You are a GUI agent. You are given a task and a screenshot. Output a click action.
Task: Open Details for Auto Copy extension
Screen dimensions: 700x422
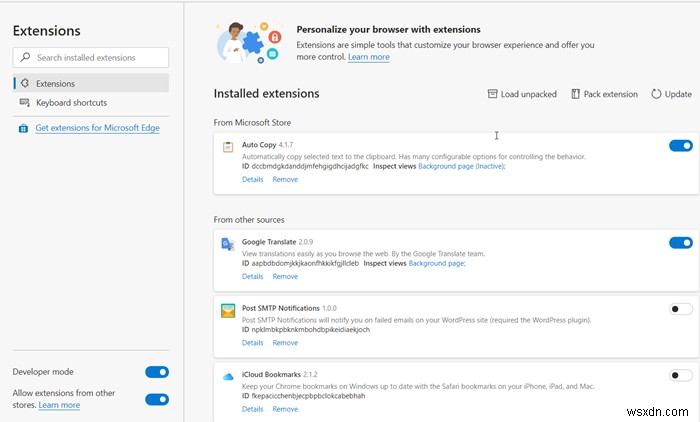coord(252,179)
